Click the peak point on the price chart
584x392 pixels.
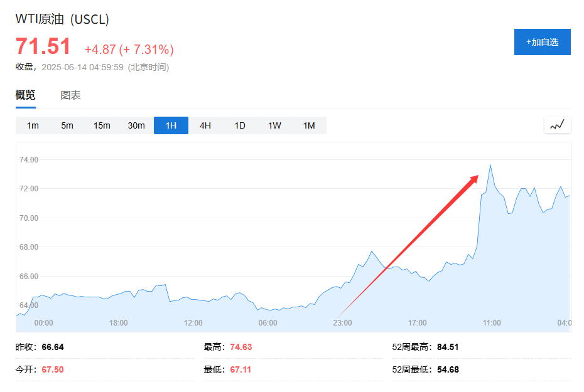tap(492, 165)
